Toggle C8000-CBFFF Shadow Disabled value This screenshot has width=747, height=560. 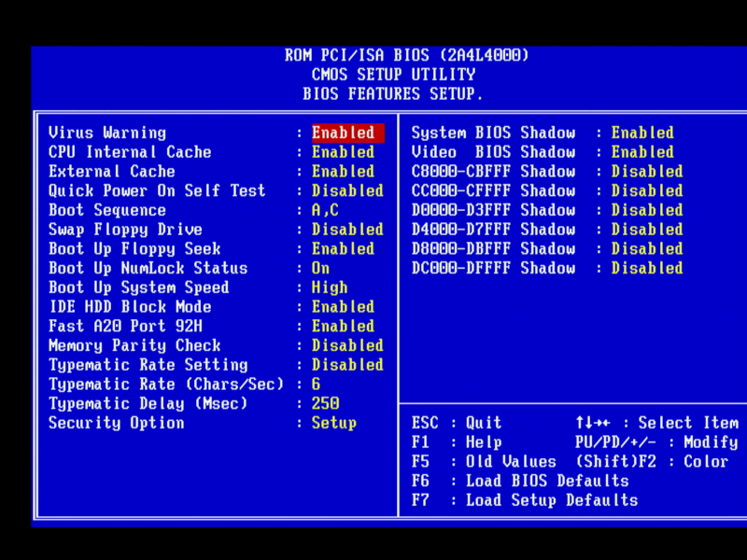[647, 172]
